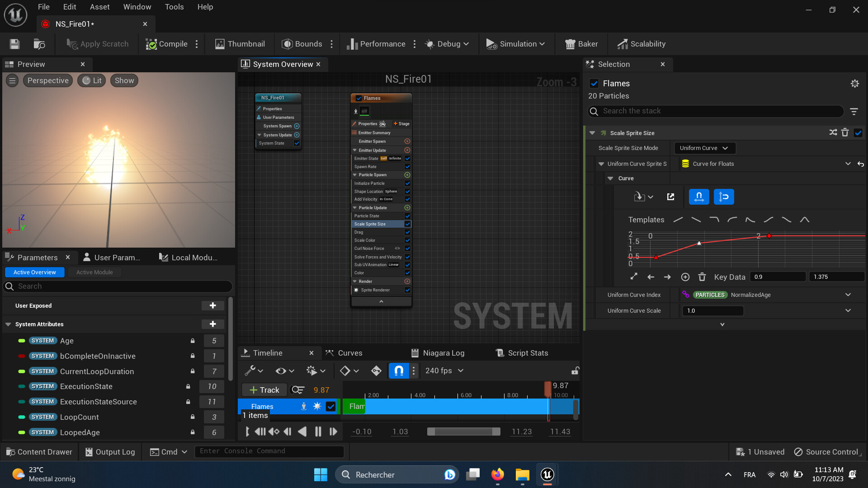The height and width of the screenshot is (488, 868).
Task: Click the Save asset floppy icon
Action: point(14,44)
